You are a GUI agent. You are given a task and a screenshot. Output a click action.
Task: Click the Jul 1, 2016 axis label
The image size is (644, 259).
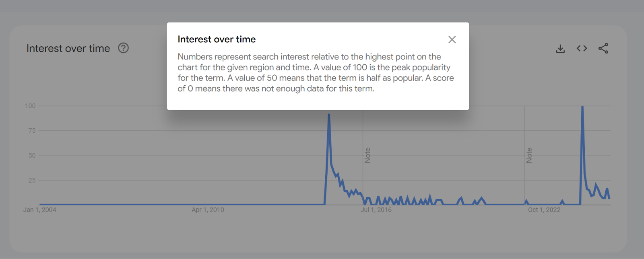click(x=376, y=210)
